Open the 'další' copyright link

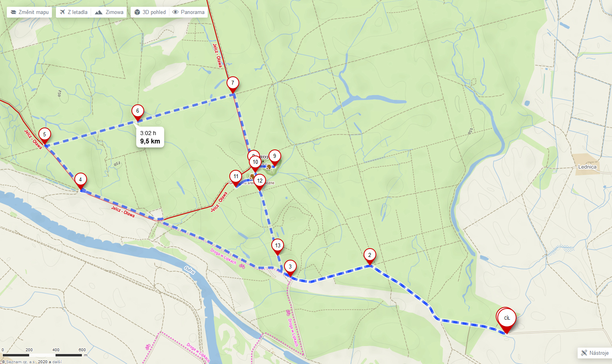point(57,362)
